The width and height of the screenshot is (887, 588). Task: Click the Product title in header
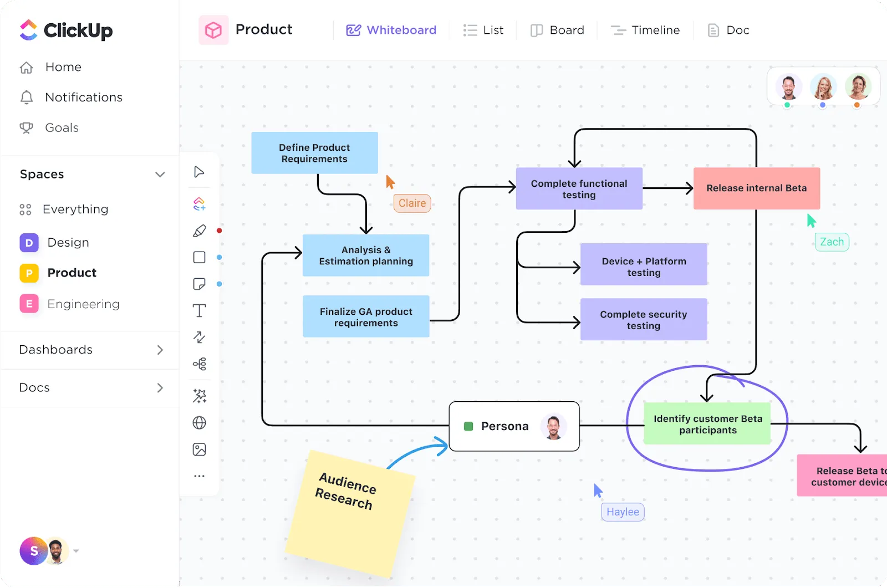(264, 29)
